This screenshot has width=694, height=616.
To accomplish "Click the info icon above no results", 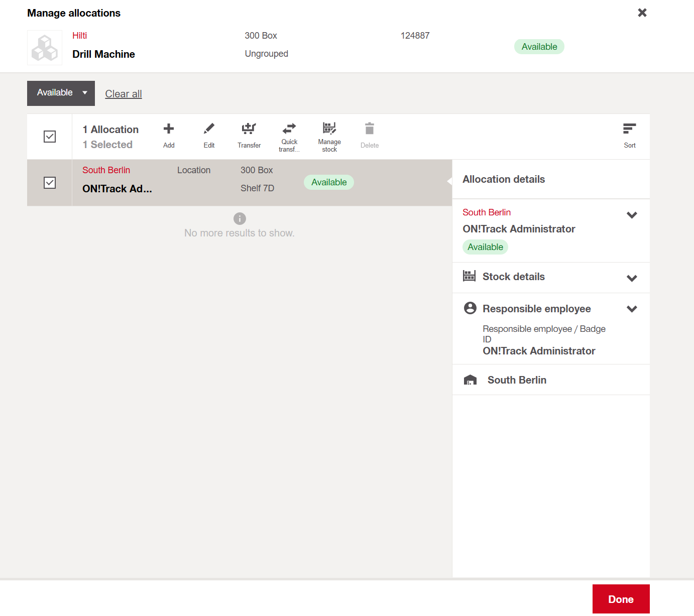I will point(240,218).
